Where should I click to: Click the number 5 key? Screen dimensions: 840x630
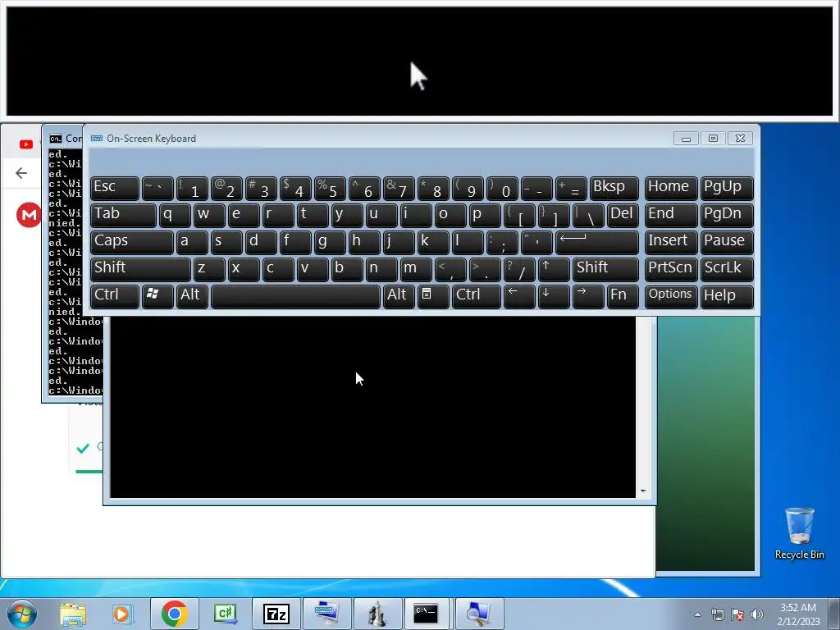coord(330,188)
